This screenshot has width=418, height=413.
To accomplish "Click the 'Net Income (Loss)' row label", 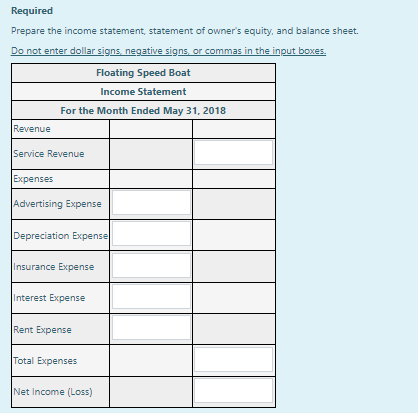I will coord(53,392).
